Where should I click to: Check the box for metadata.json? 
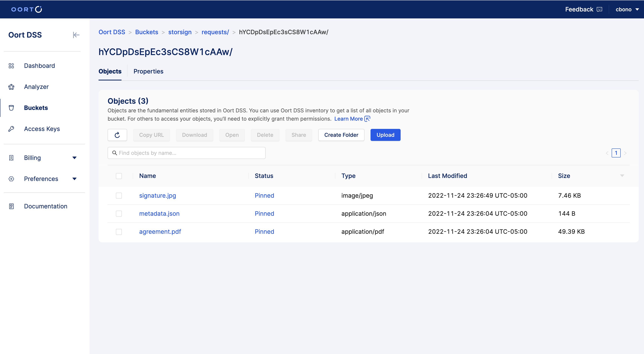(x=119, y=214)
